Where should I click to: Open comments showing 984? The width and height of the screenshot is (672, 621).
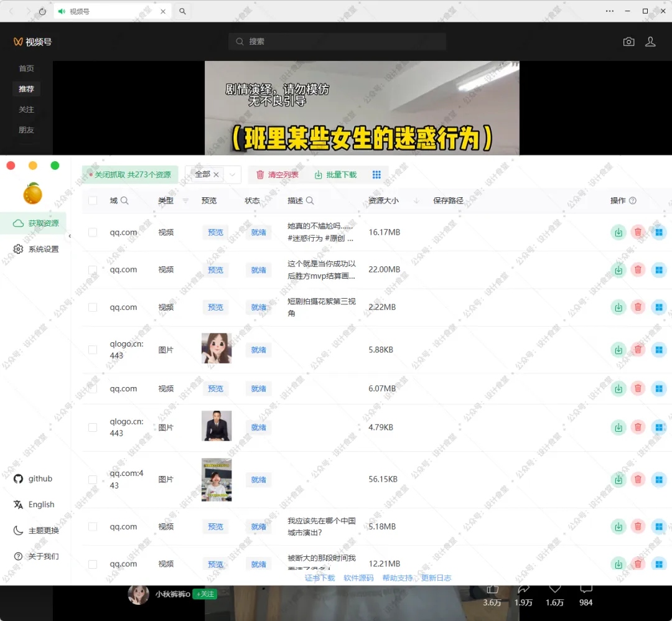pyautogui.click(x=586, y=590)
